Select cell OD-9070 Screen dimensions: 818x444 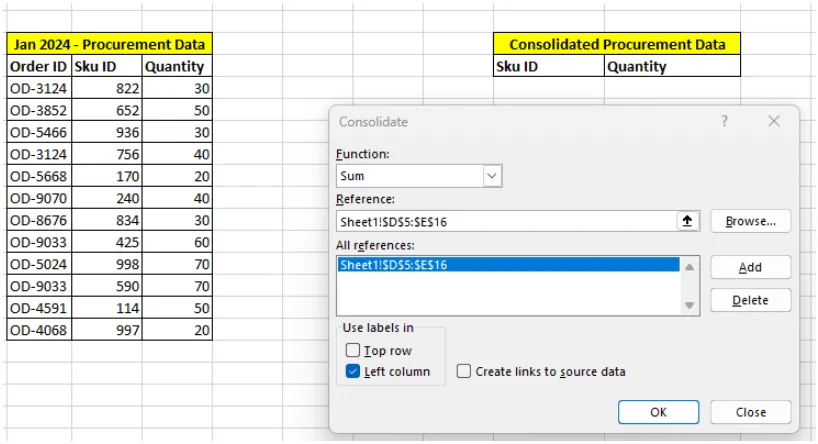pyautogui.click(x=39, y=198)
